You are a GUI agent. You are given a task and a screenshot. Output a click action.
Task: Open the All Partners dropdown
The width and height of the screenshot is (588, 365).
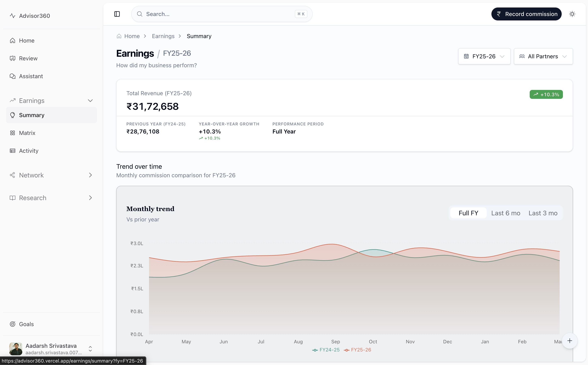tap(543, 57)
